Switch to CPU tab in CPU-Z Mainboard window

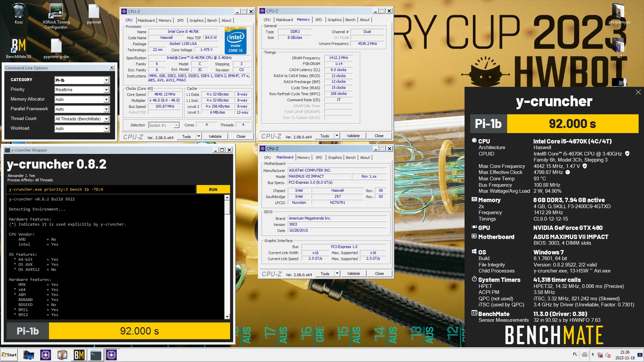pos(267,158)
